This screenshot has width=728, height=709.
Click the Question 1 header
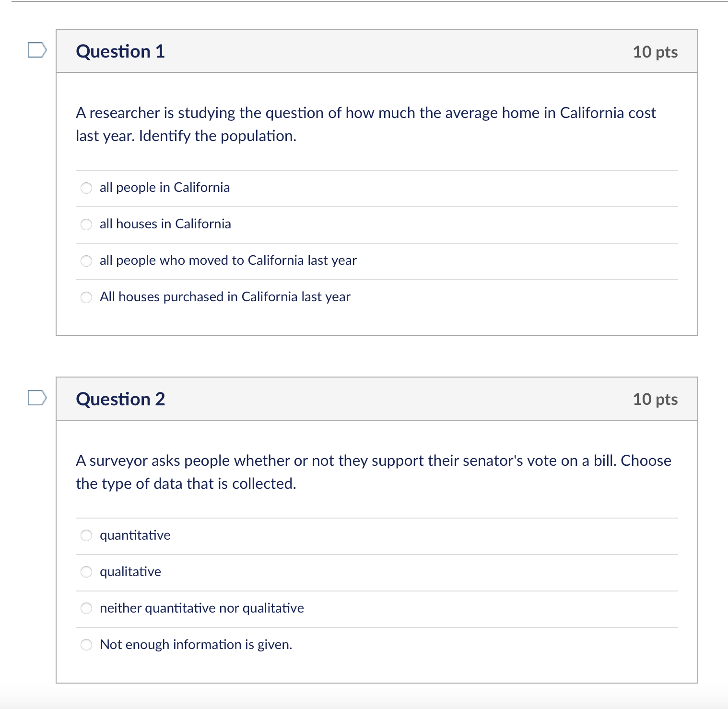tap(120, 51)
